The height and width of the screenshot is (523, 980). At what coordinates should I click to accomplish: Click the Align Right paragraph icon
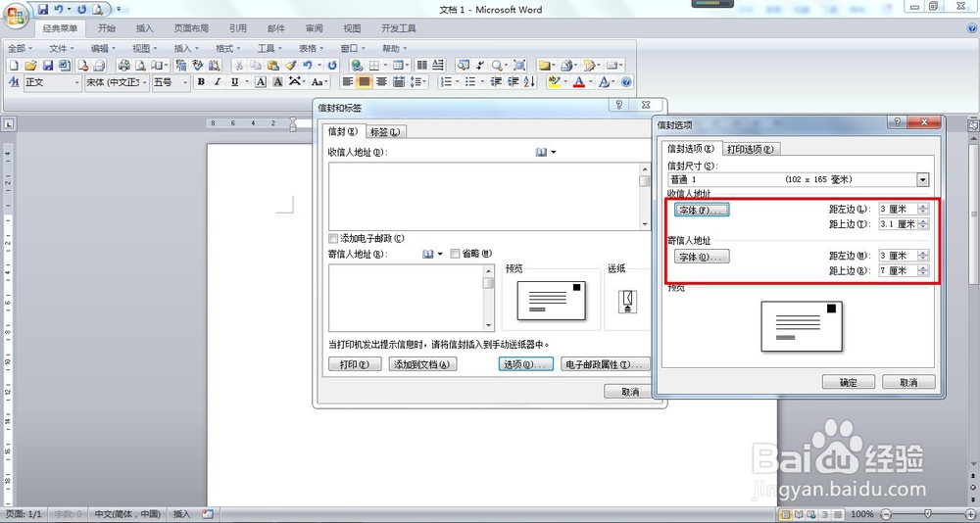point(381,82)
